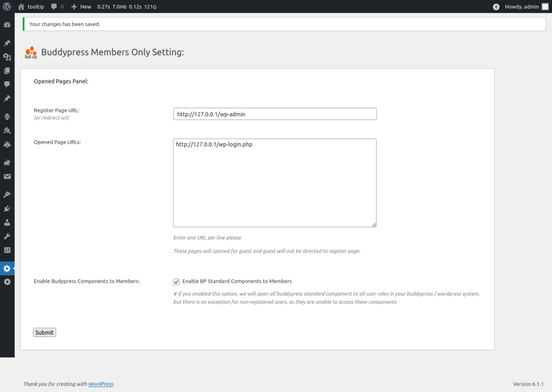Viewport: 552px width, 392px height.
Task: Select the Tools wrench icon
Action: 8,236
